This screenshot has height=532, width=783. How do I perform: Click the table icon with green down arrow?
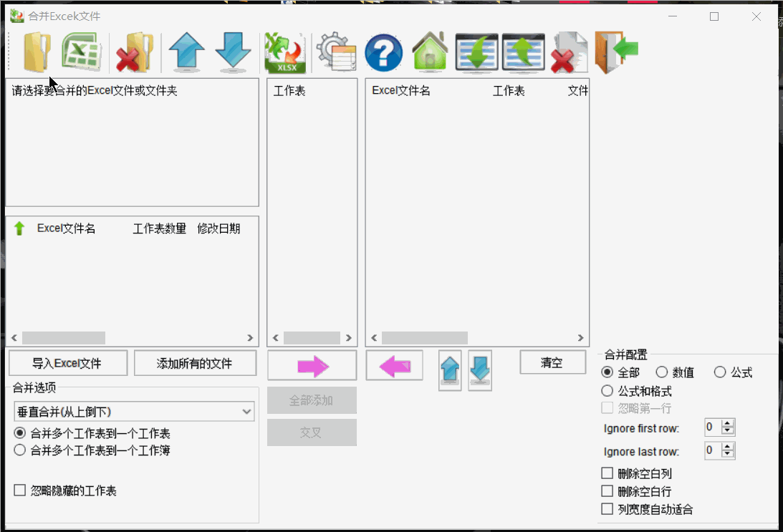click(x=477, y=52)
